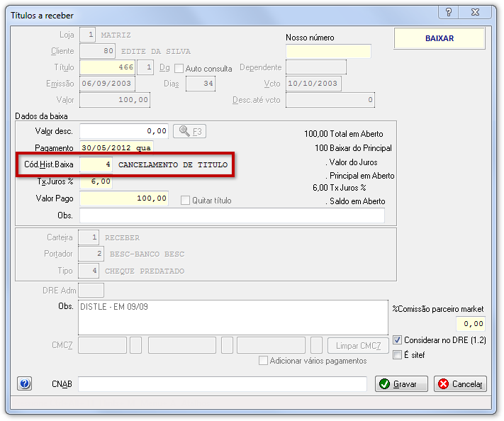Click the Cliente code field showing 80
504x421 pixels.
click(x=97, y=51)
